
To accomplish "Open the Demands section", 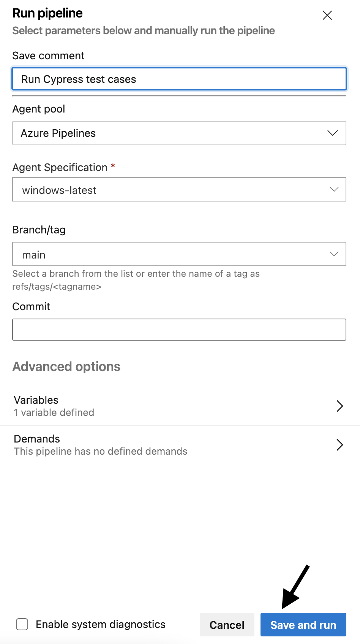I will pyautogui.click(x=179, y=445).
